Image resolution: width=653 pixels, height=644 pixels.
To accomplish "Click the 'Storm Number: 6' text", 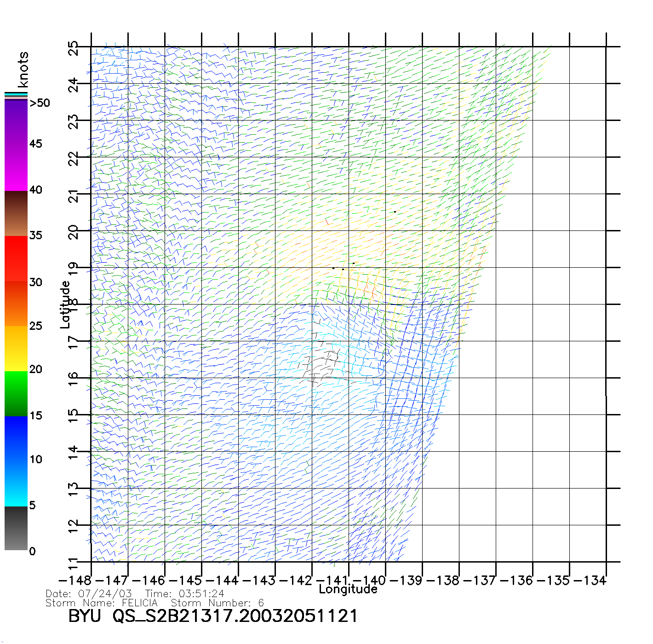I will pos(217,603).
